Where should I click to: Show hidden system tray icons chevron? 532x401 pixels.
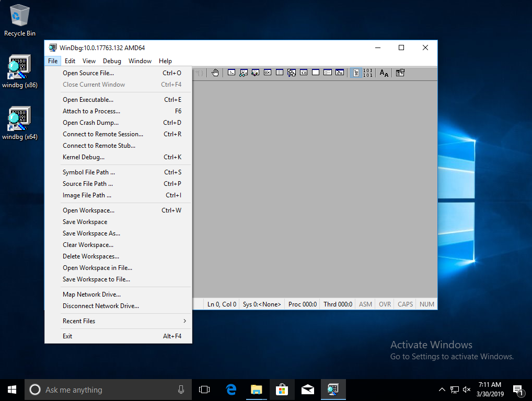[x=442, y=390]
